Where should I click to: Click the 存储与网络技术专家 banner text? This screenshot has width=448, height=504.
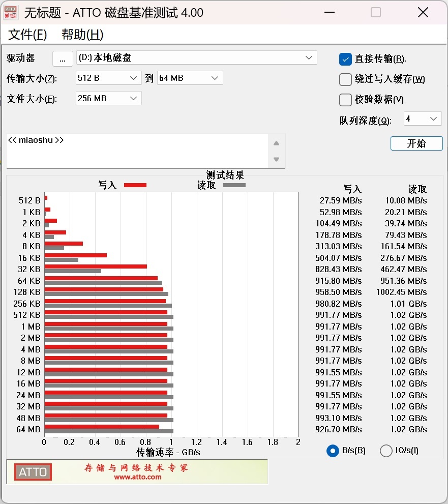click(x=136, y=468)
